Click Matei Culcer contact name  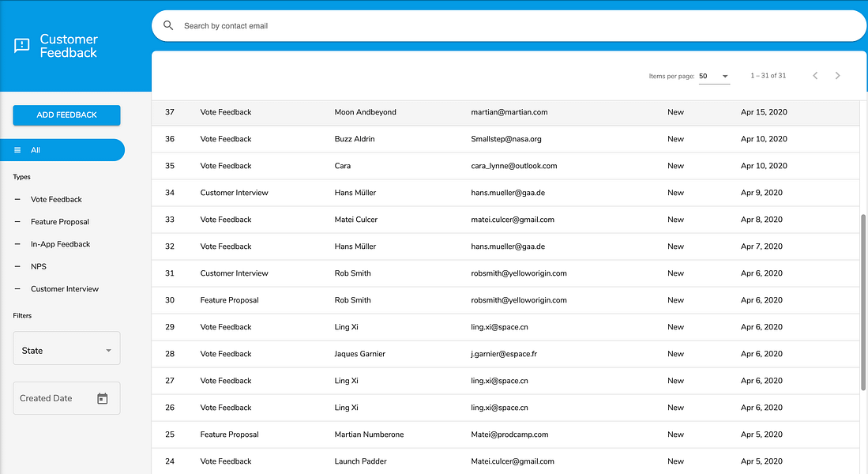pos(356,220)
